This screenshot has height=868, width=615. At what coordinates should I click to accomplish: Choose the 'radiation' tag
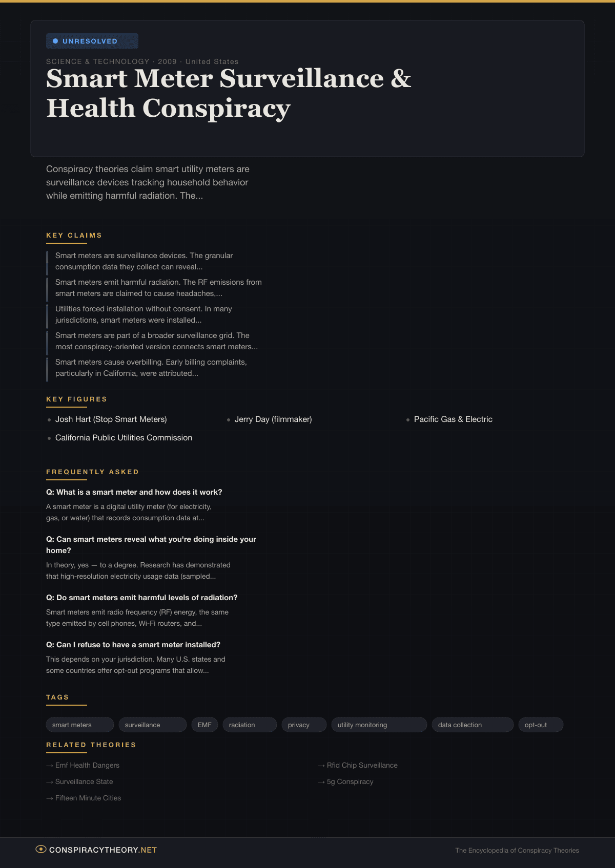pyautogui.click(x=250, y=725)
